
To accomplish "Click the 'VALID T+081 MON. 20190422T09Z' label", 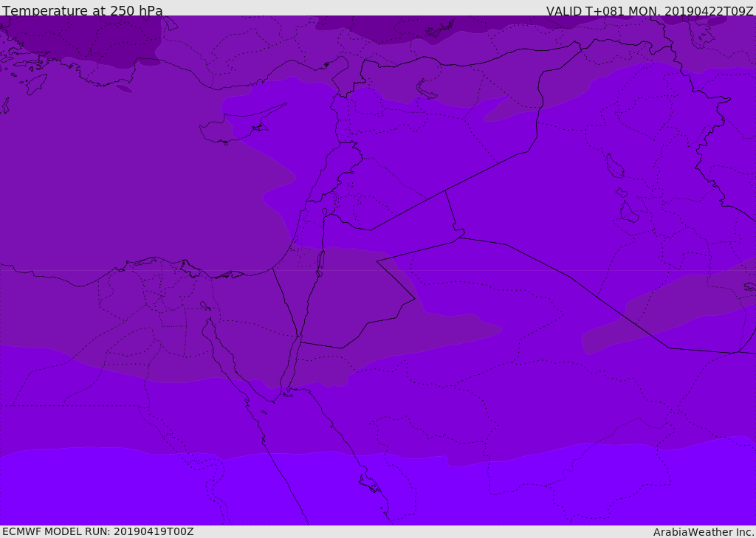I will tap(650, 10).
